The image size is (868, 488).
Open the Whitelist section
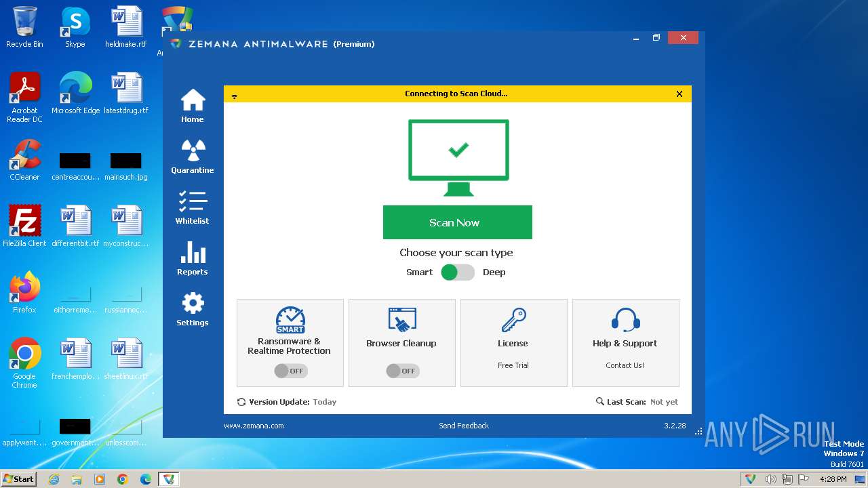click(x=193, y=207)
